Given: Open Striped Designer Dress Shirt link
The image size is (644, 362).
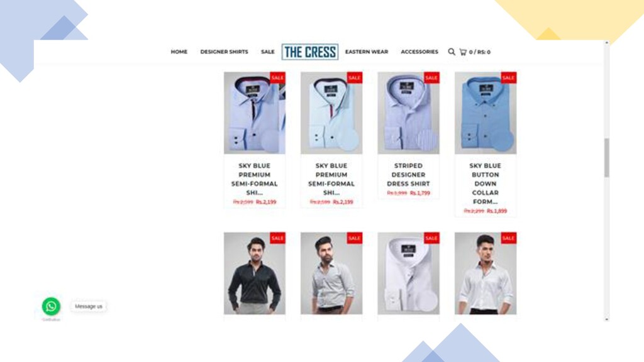Looking at the screenshot, I should coord(408,175).
